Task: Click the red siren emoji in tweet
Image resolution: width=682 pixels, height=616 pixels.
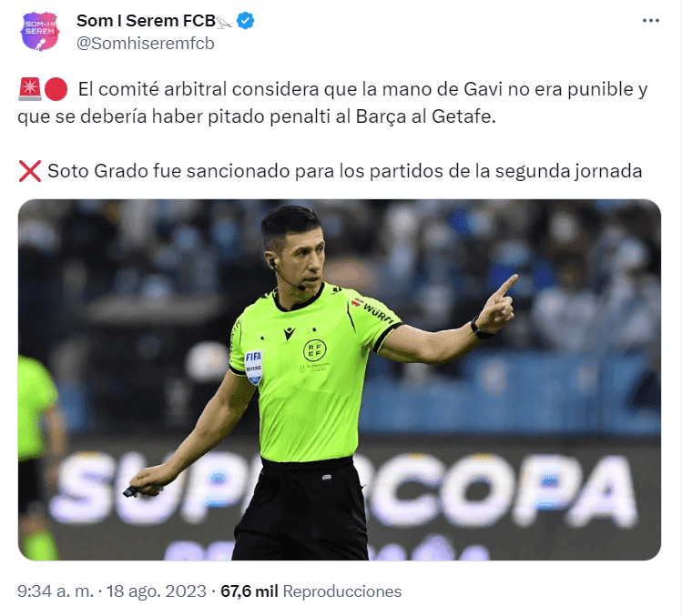Action: pyautogui.click(x=30, y=89)
